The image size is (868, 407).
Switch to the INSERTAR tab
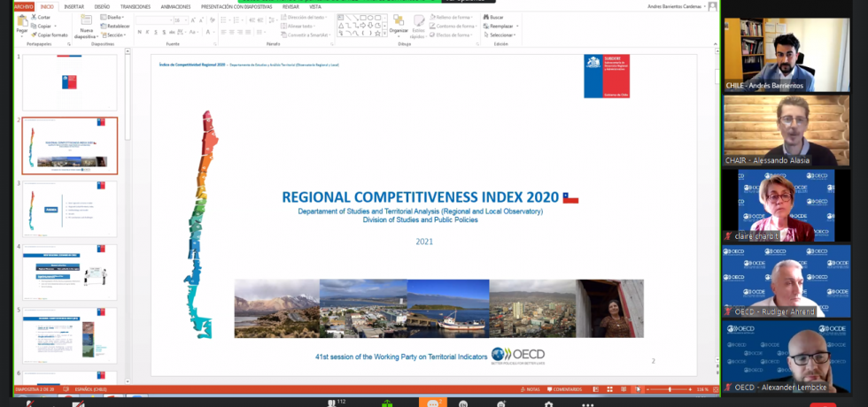(x=74, y=7)
